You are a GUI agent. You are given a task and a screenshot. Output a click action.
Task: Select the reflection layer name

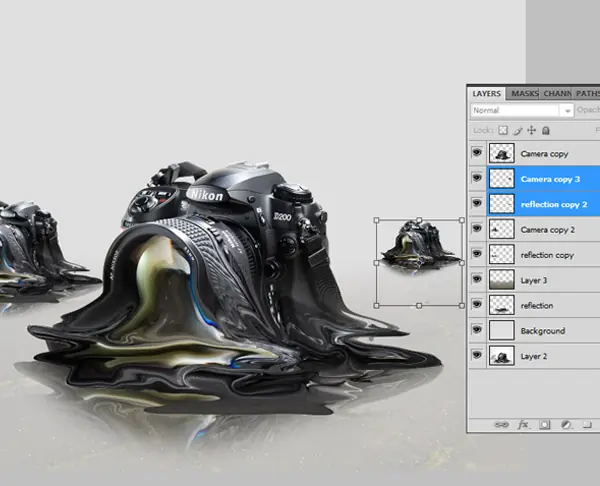[537, 305]
